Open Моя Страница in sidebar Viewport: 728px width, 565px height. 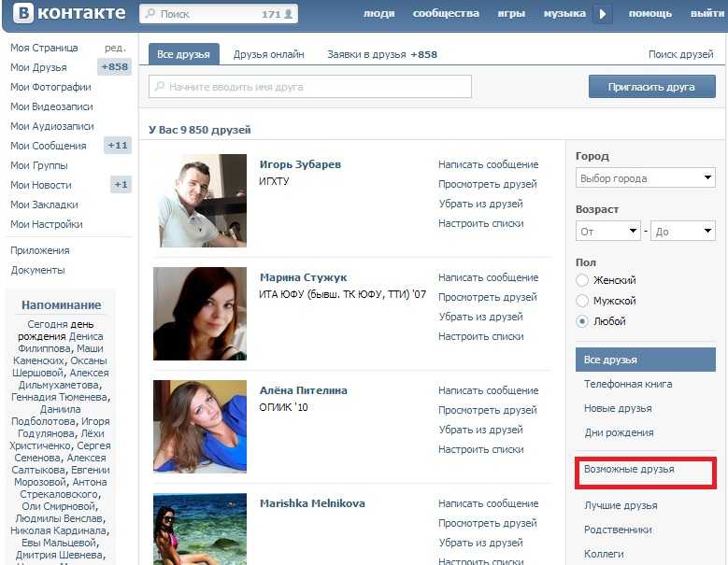click(x=44, y=48)
